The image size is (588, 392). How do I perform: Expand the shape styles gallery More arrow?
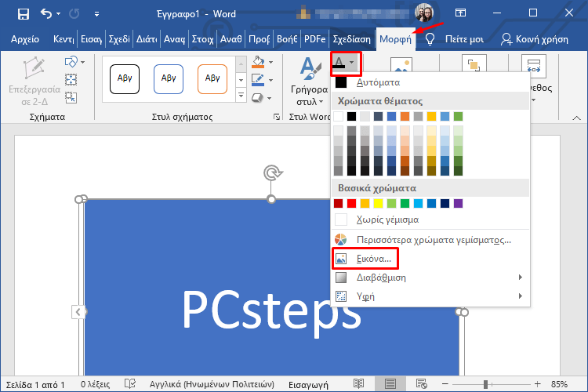pyautogui.click(x=241, y=96)
